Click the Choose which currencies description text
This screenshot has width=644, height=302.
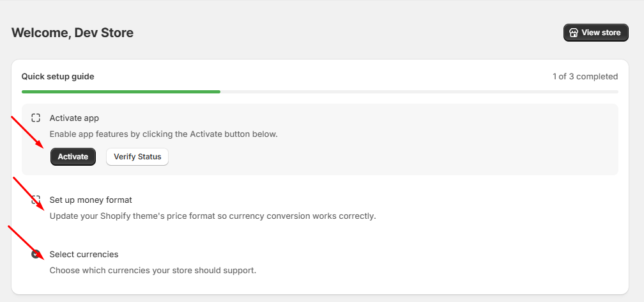(x=153, y=270)
